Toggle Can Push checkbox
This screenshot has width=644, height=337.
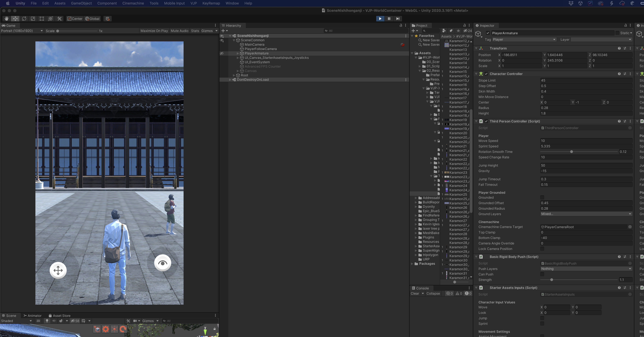pos(542,274)
